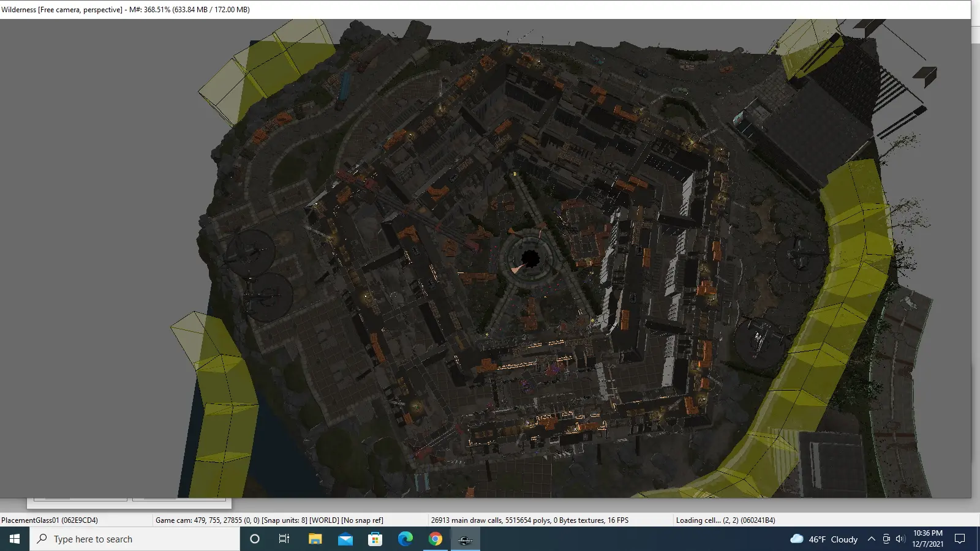Open Task View on the taskbar
This screenshot has height=551, width=980.
pyautogui.click(x=284, y=539)
